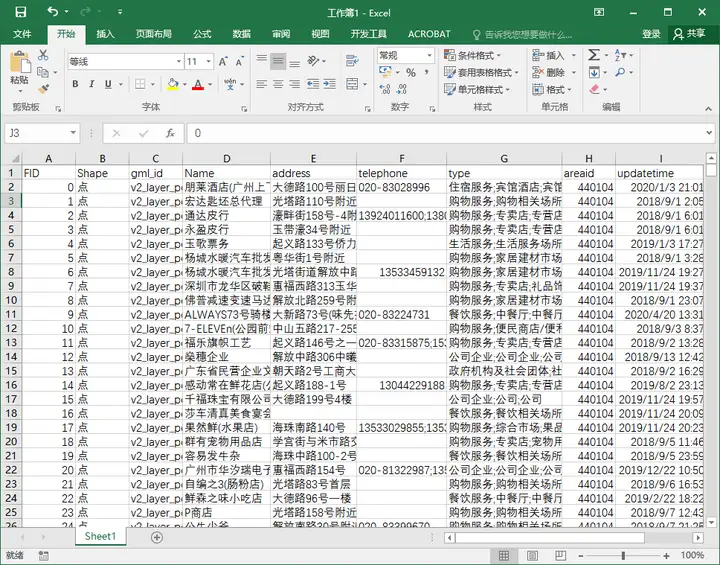This screenshot has height=565, width=720.
Task: Click the Decrease Indent icon
Action: 313,84
